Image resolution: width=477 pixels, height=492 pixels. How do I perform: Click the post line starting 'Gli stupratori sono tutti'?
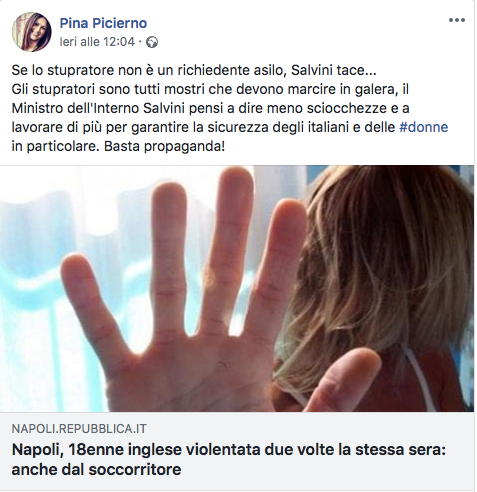click(210, 89)
